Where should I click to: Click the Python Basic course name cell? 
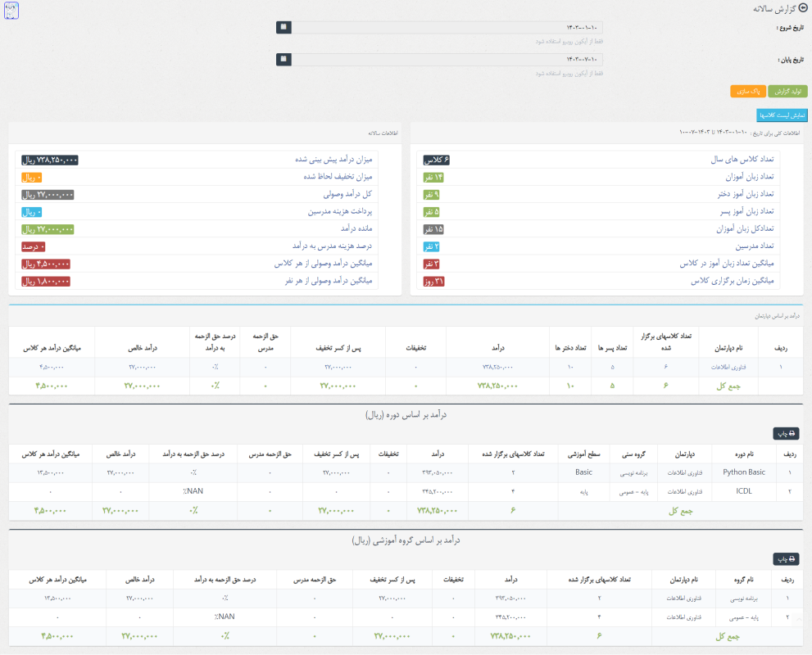tap(744, 472)
